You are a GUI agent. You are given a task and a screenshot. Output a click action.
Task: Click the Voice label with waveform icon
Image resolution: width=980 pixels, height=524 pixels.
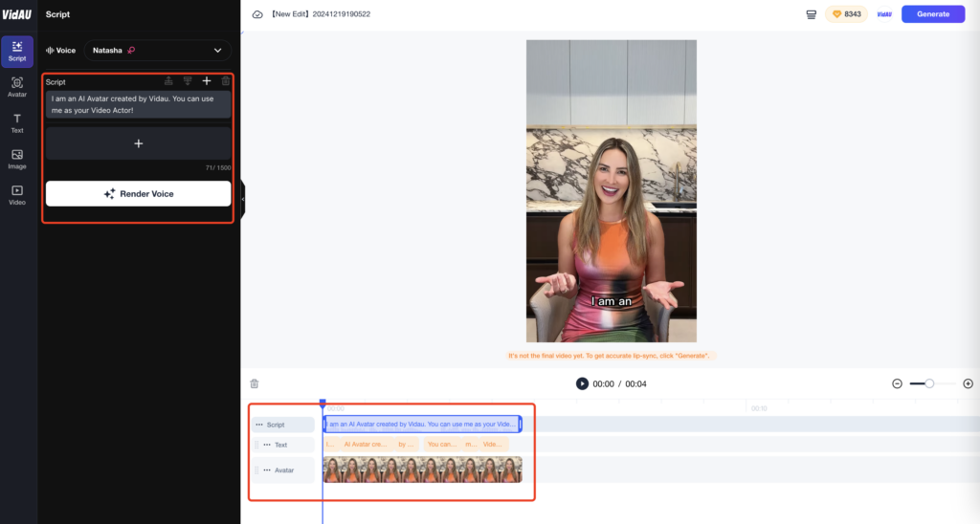pyautogui.click(x=60, y=51)
